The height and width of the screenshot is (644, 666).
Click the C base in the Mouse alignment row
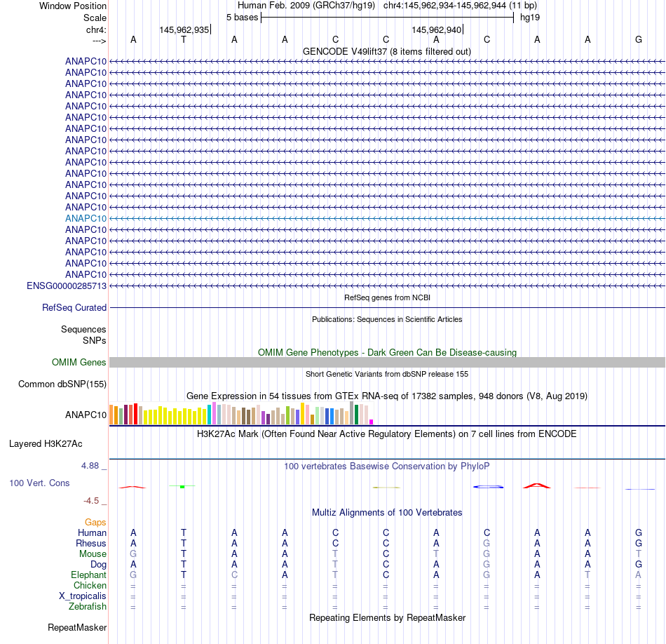(x=386, y=554)
